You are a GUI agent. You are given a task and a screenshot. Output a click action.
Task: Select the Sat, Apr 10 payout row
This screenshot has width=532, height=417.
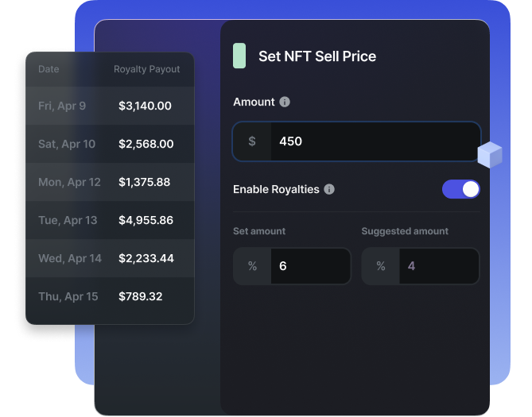(x=110, y=144)
